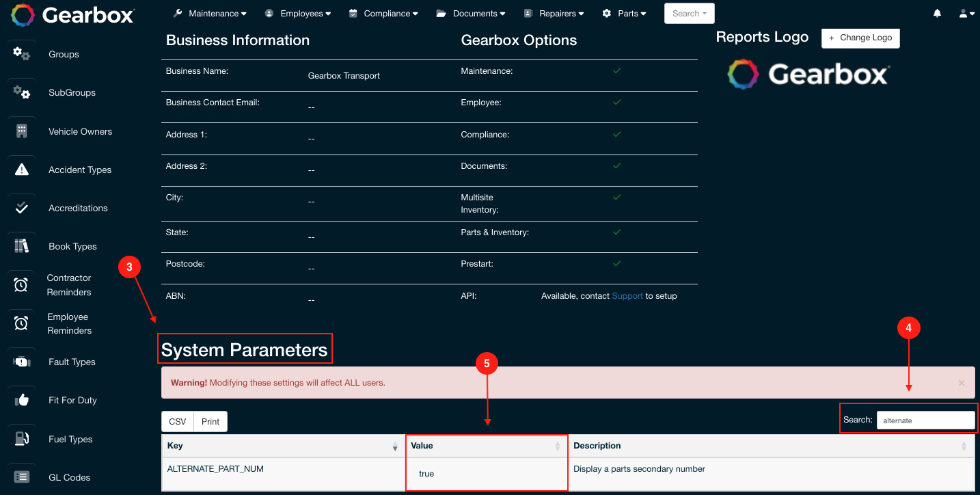
Task: Open the Maintenance dropdown menu
Action: coord(210,14)
